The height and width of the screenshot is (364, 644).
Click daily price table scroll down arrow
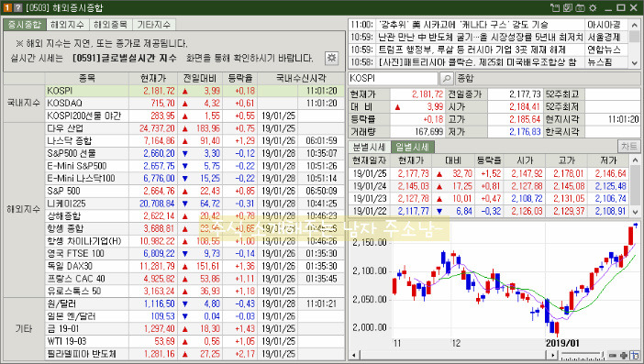(635, 212)
